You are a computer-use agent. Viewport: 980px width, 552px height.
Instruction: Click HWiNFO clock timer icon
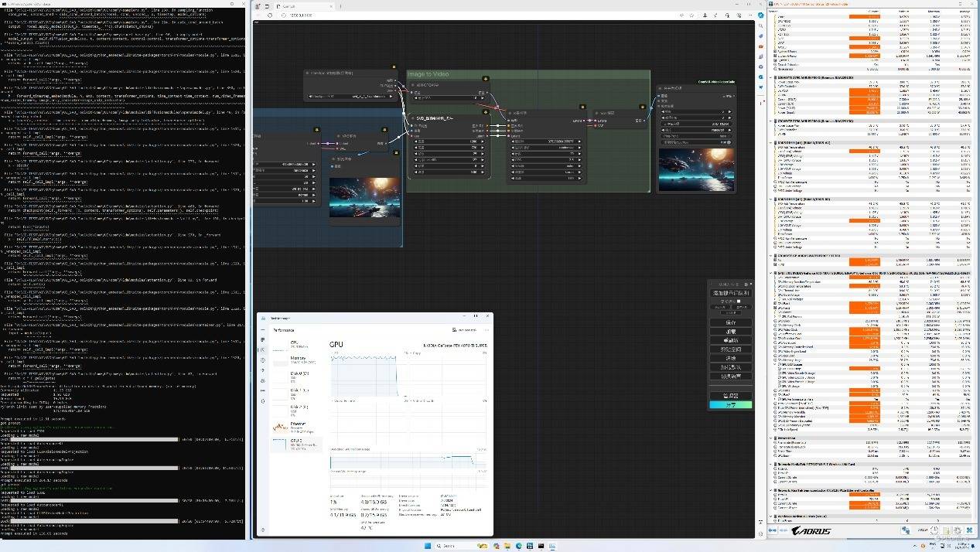point(934,530)
